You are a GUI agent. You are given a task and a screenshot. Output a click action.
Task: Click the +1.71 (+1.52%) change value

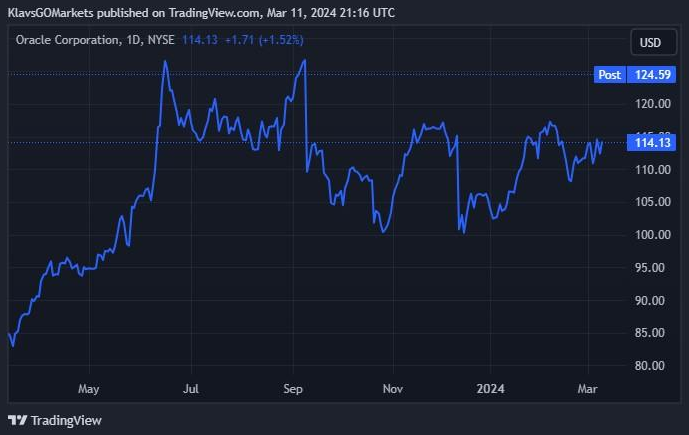click(262, 40)
